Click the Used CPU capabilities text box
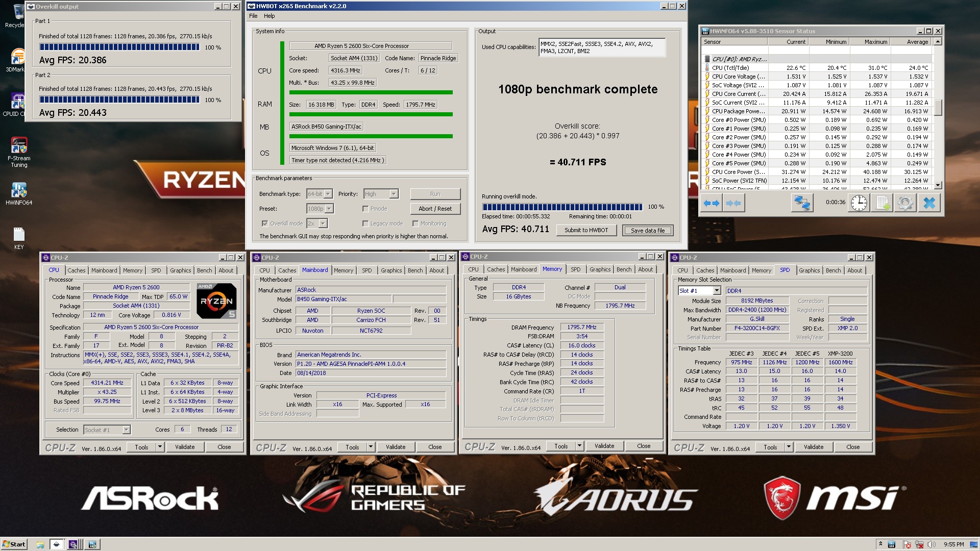 coord(602,47)
